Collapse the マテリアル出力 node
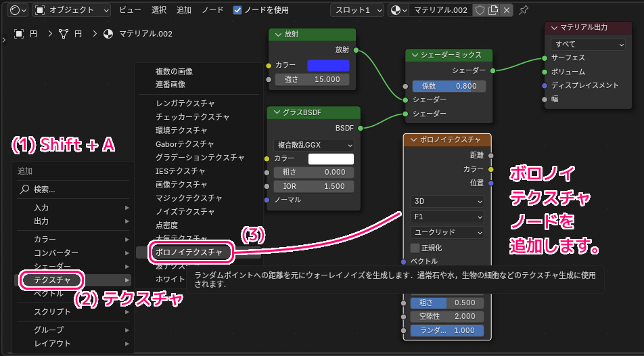This screenshot has height=356, width=644. point(554,28)
